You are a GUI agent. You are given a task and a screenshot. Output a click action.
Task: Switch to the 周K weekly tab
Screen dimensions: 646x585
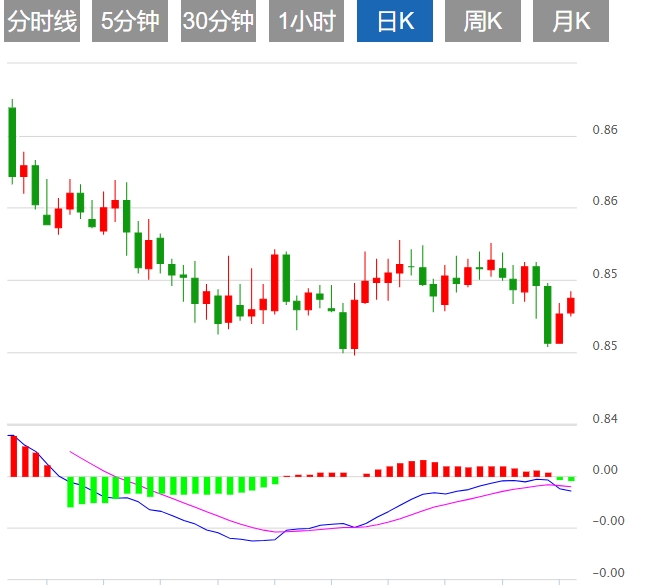tap(483, 21)
